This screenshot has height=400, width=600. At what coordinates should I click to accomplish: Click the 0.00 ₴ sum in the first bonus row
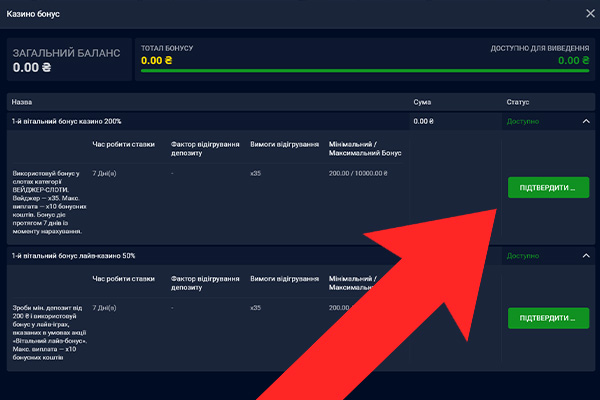424,121
